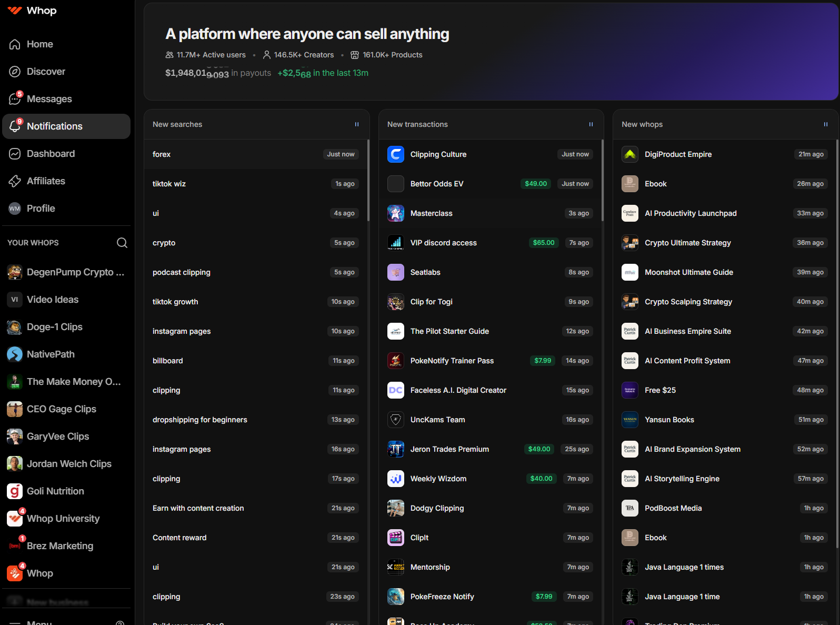Open the Messages section
This screenshot has width=840, height=625.
coord(49,99)
